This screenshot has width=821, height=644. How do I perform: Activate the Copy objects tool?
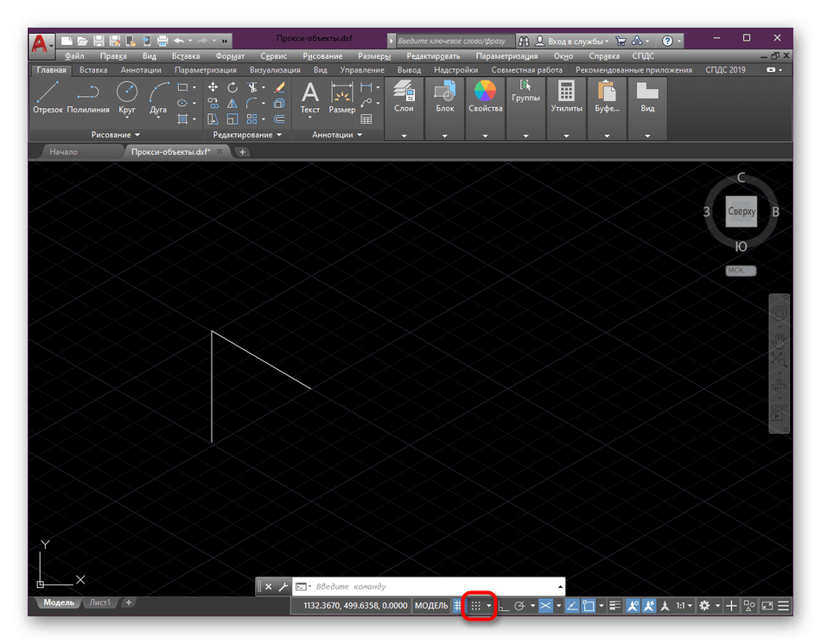coord(213,103)
